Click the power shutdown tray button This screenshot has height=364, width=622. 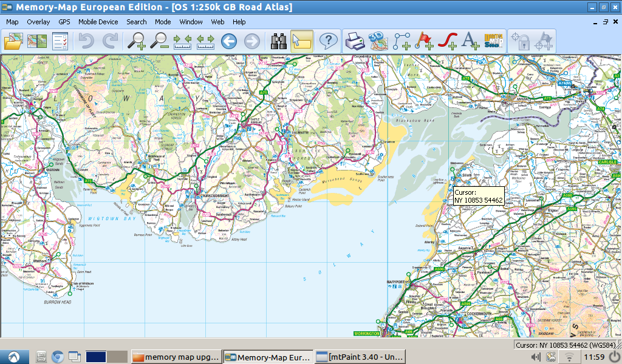615,357
